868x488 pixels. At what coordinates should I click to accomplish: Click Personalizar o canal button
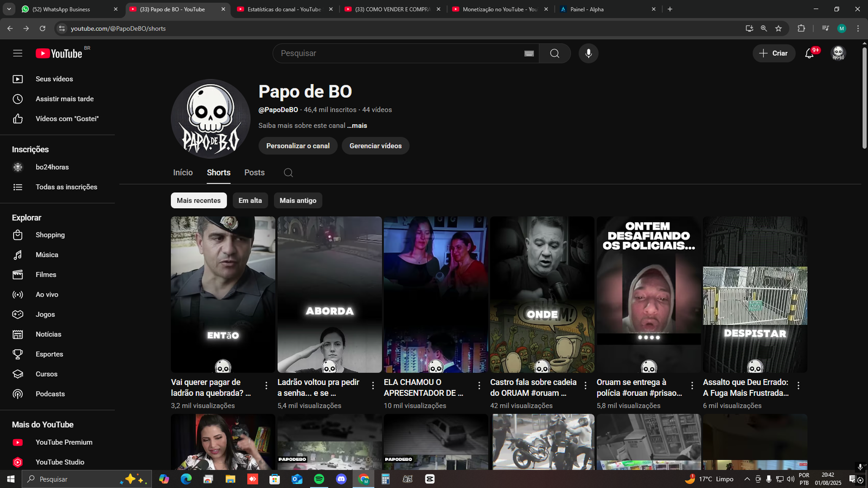298,146
